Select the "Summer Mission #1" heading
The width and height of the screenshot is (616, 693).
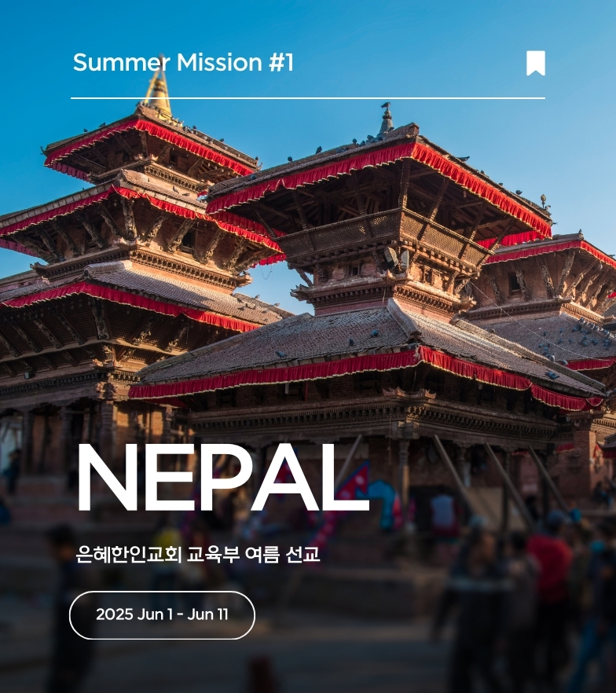click(183, 62)
